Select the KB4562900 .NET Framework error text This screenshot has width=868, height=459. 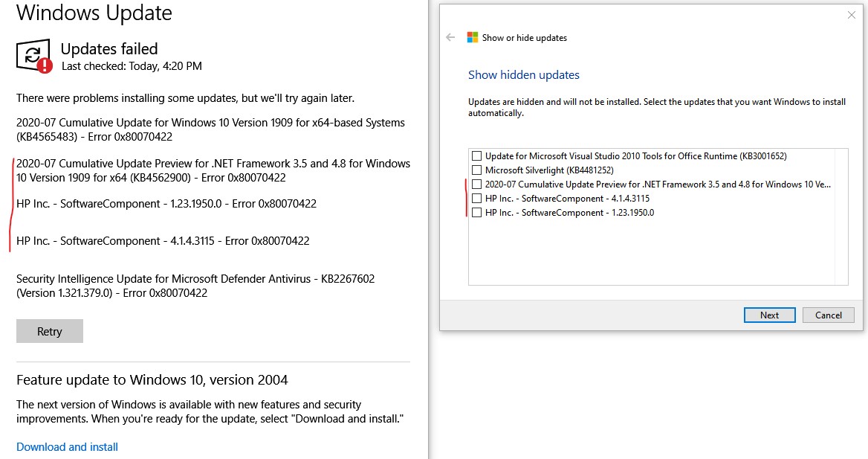point(213,171)
